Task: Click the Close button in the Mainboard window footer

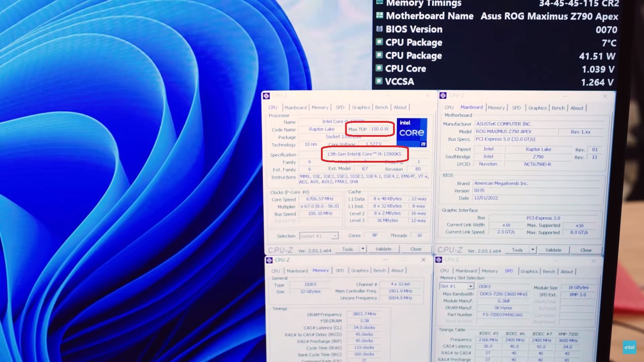Action: (x=586, y=250)
